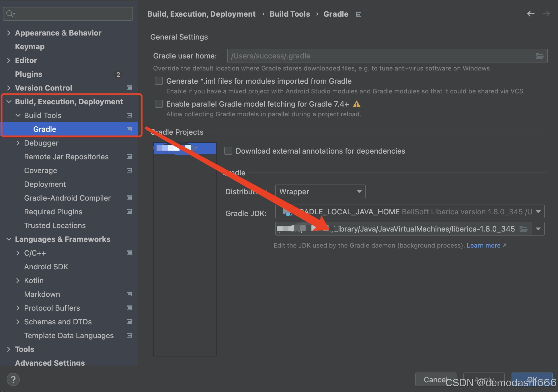Screen dimensions: 558x392
Task: Open the Plugins settings page
Action: (29, 74)
